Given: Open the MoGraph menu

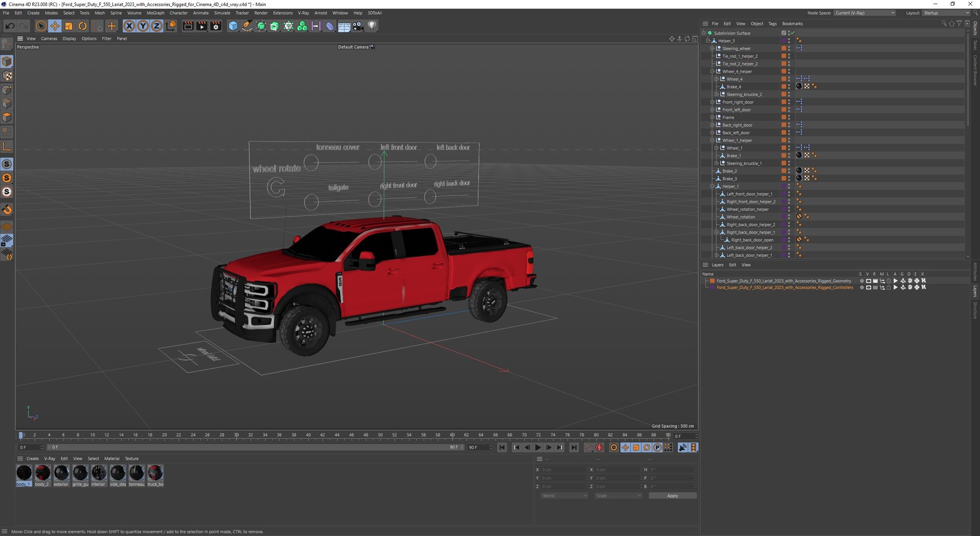Looking at the screenshot, I should (156, 13).
